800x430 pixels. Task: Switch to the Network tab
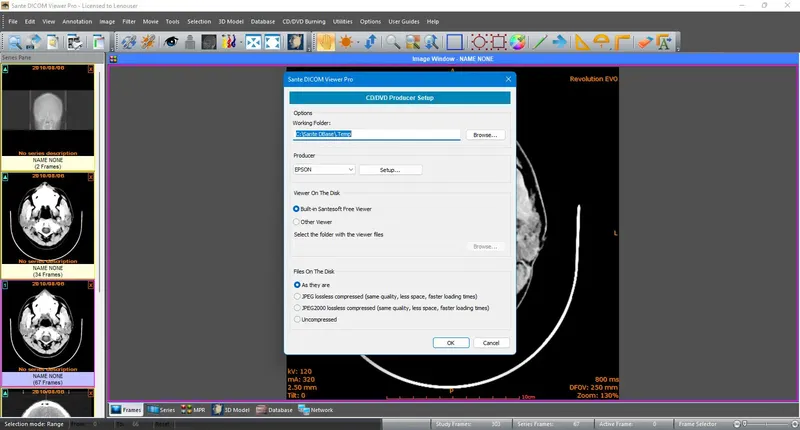click(x=315, y=410)
